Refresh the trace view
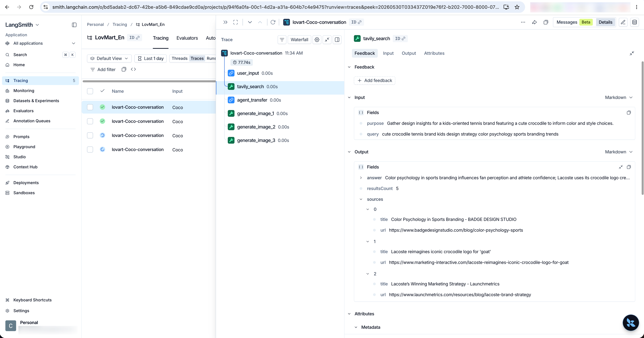Image resolution: width=644 pixels, height=338 pixels. pos(273,22)
